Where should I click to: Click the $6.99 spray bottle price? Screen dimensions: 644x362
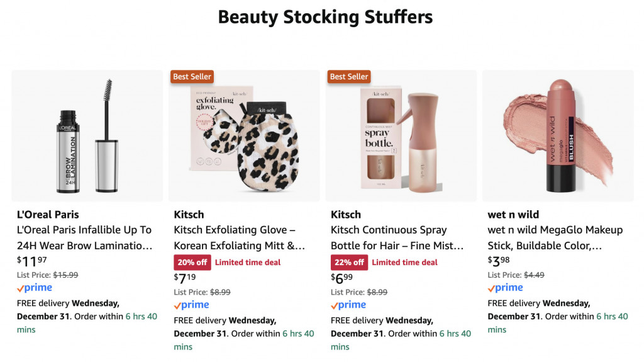343,278
